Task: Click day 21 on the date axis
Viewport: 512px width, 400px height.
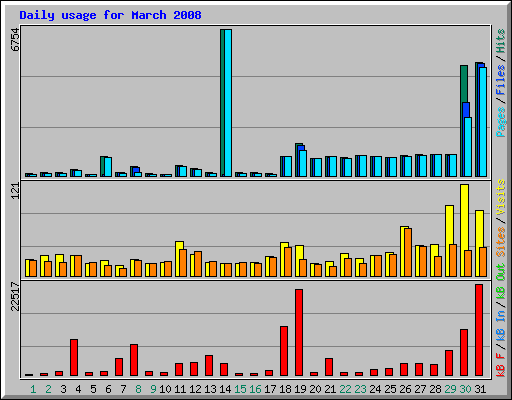Action: (330, 389)
